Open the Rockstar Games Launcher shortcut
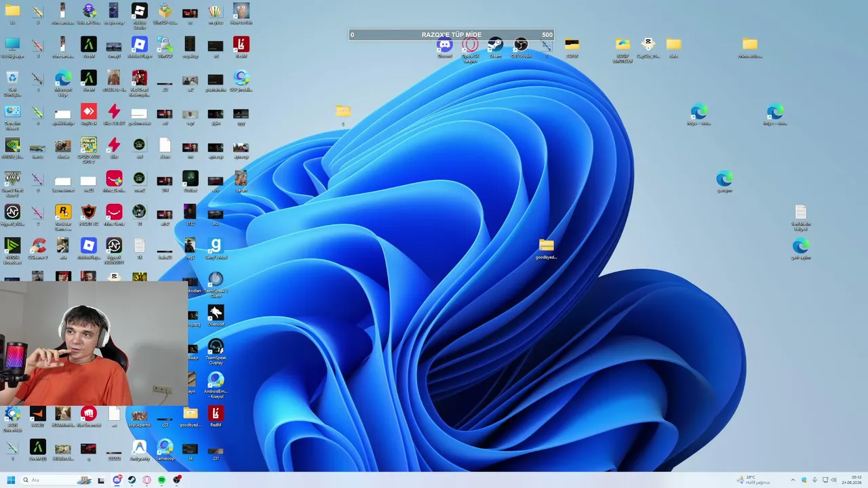 [63, 218]
